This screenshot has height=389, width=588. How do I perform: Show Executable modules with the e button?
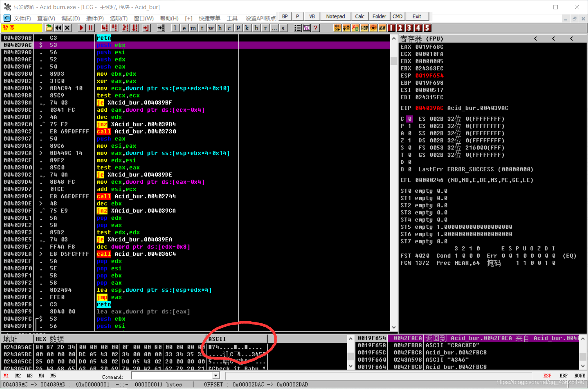[184, 28]
